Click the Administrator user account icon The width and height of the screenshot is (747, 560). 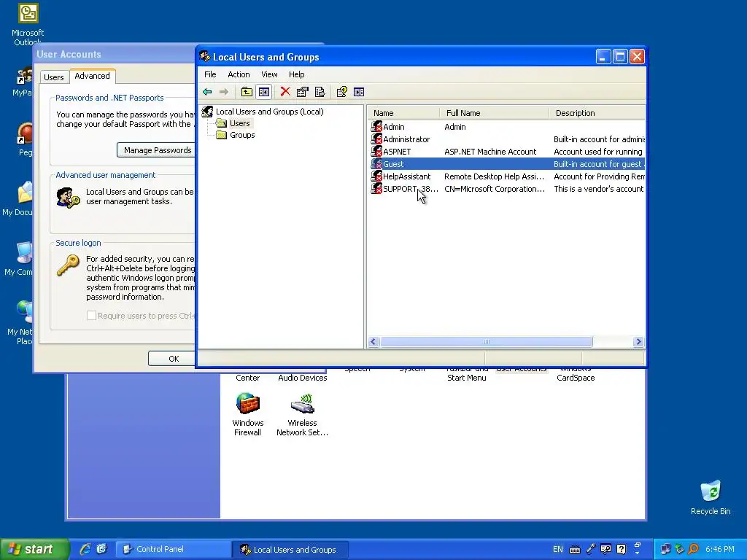[377, 139]
